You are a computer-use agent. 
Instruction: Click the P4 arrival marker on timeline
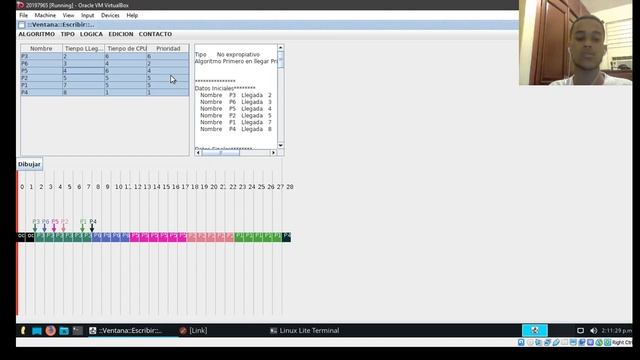(93, 225)
